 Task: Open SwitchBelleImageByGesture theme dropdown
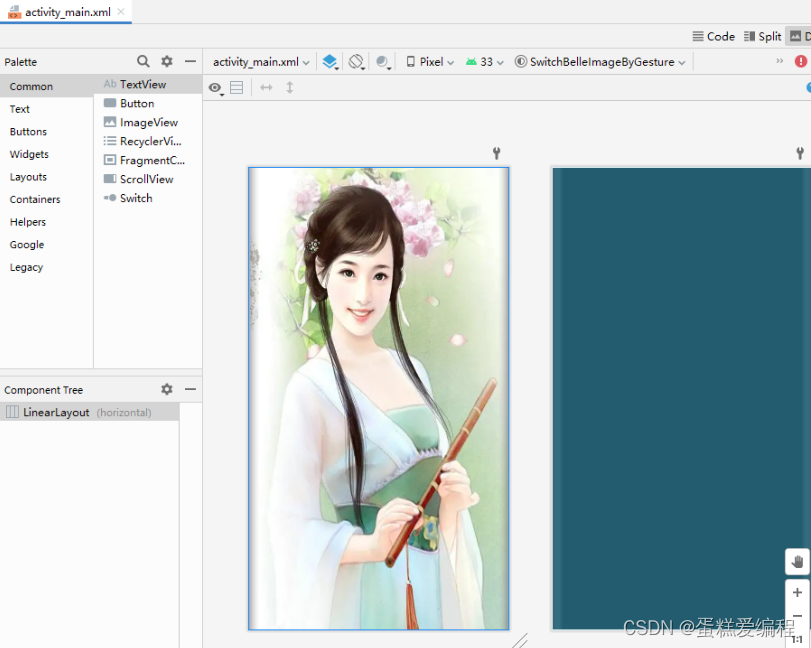coord(600,62)
